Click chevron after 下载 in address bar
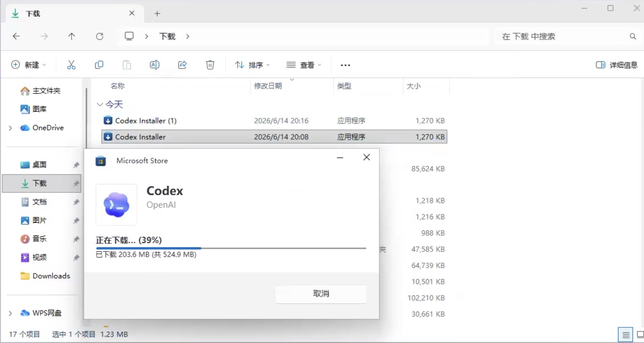 (x=188, y=36)
